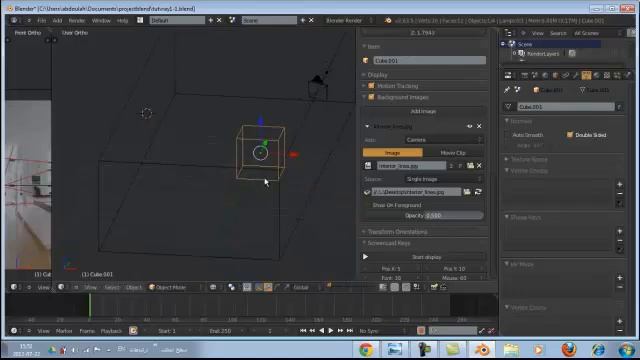
Task: Open the Render properties tab
Action: point(524,75)
